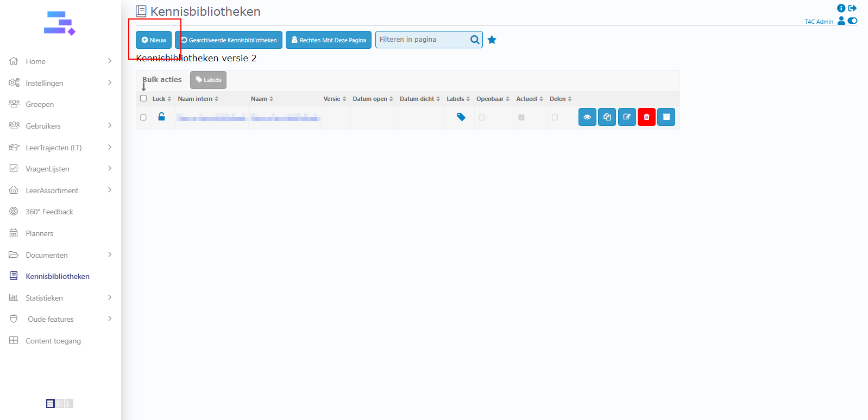Click the favorite star icon
Image resolution: width=868 pixels, height=420 pixels.
coord(492,40)
